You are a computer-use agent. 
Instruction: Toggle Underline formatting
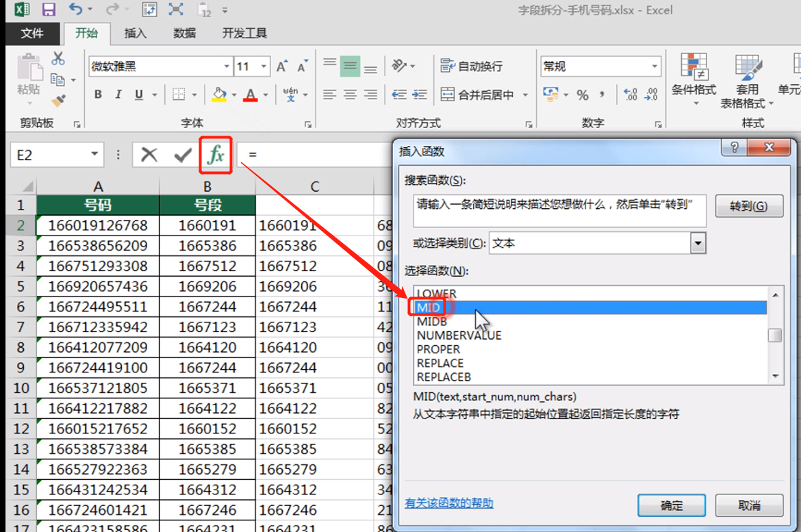[x=139, y=94]
